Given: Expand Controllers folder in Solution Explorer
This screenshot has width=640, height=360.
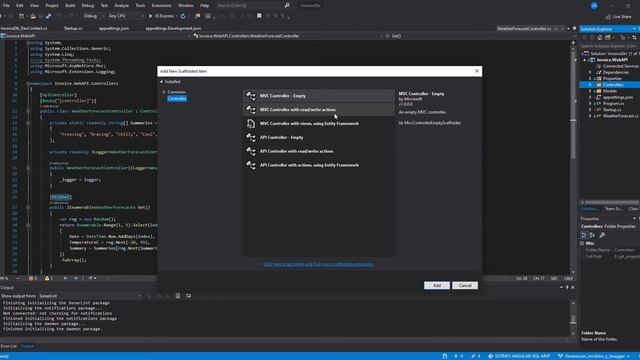Looking at the screenshot, I should coord(590,85).
